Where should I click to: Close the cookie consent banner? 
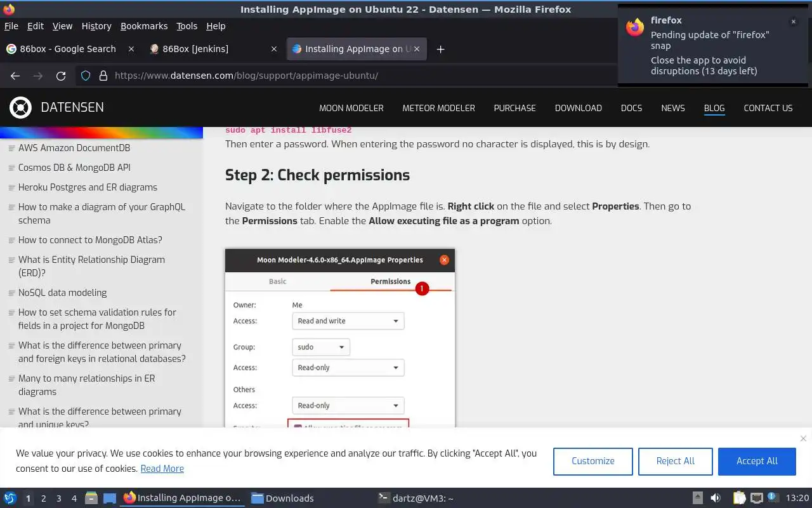(x=803, y=438)
